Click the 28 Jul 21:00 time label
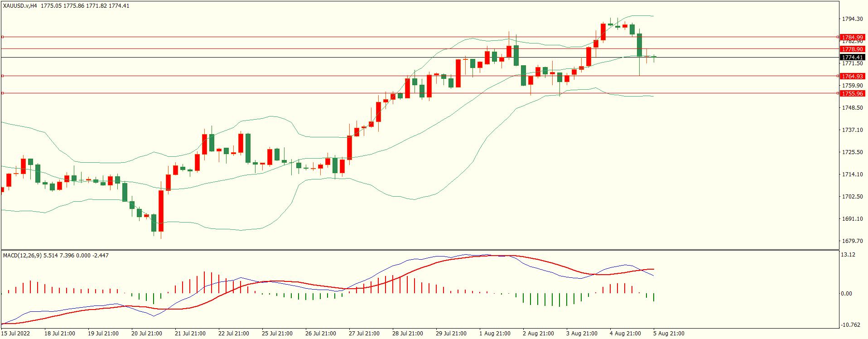The width and height of the screenshot is (868, 339). click(408, 334)
